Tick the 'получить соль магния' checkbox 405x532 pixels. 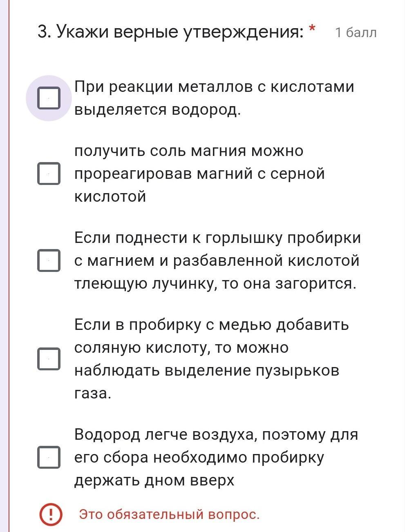click(x=49, y=174)
